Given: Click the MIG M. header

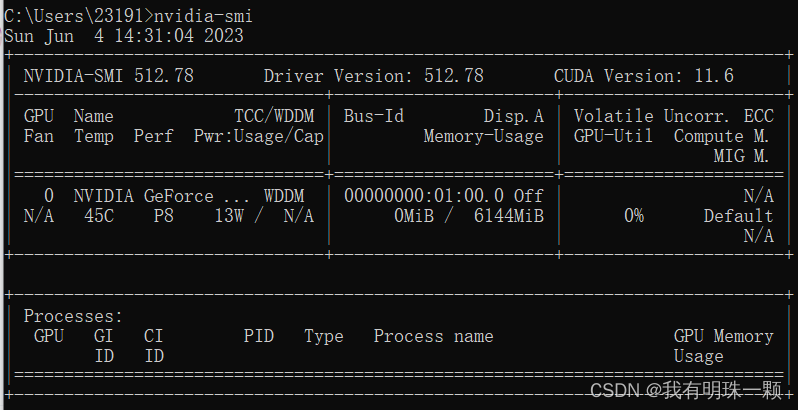Looking at the screenshot, I should (741, 156).
